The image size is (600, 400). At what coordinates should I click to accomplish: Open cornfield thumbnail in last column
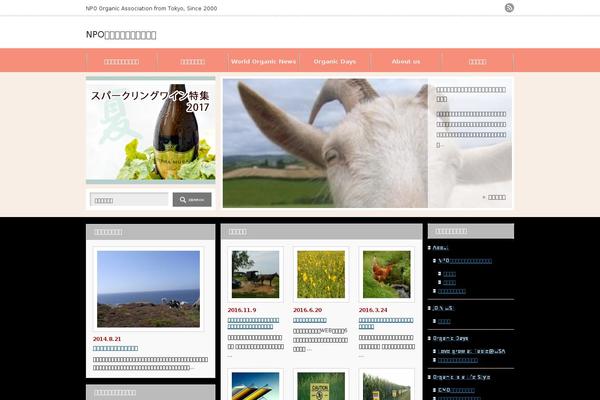coord(386,386)
